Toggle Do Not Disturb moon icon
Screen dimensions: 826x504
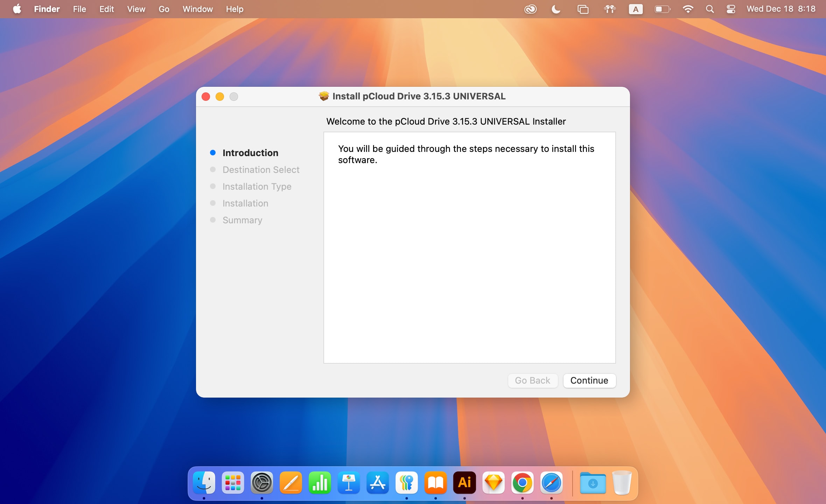555,9
